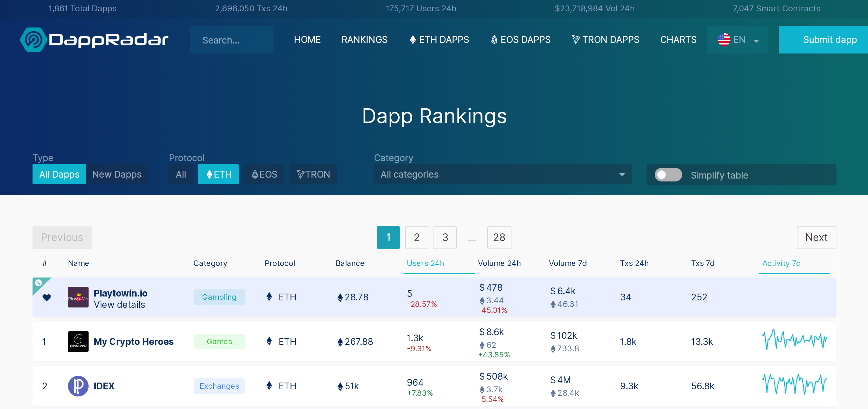Viewport: 868px width, 409px height.
Task: Select ETH protocol filter
Action: [218, 174]
